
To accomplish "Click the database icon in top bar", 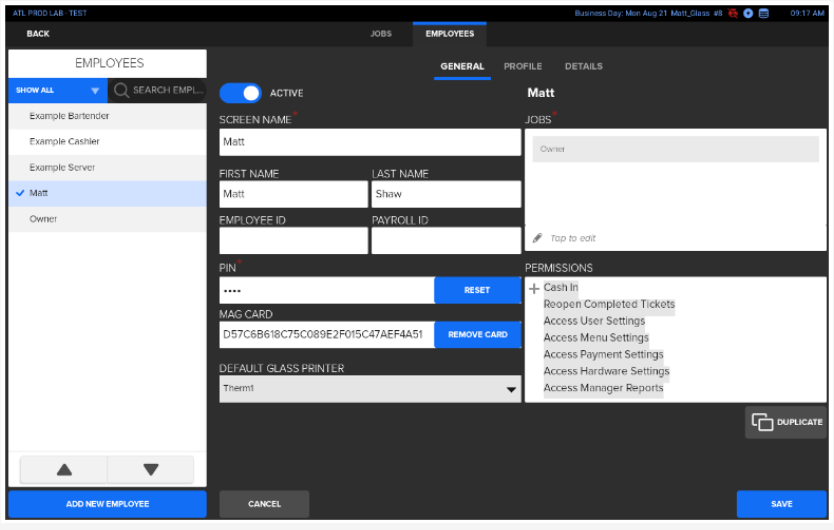I will [764, 13].
